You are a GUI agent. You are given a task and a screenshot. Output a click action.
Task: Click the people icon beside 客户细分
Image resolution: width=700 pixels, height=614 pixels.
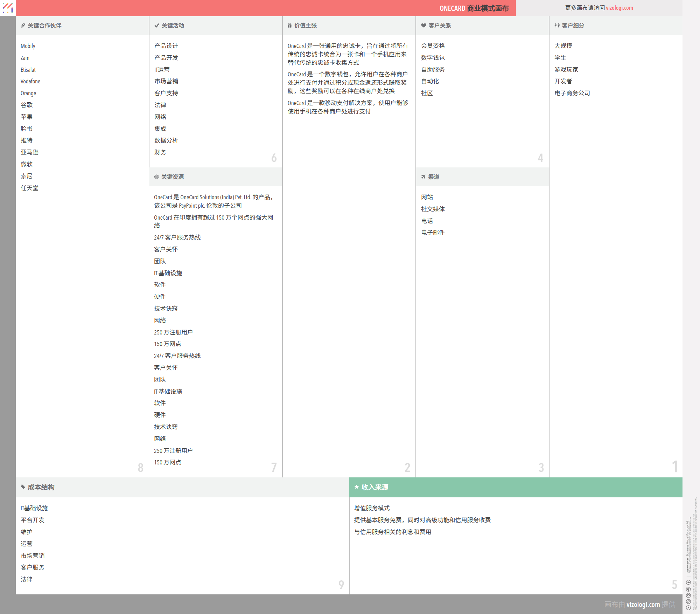557,26
